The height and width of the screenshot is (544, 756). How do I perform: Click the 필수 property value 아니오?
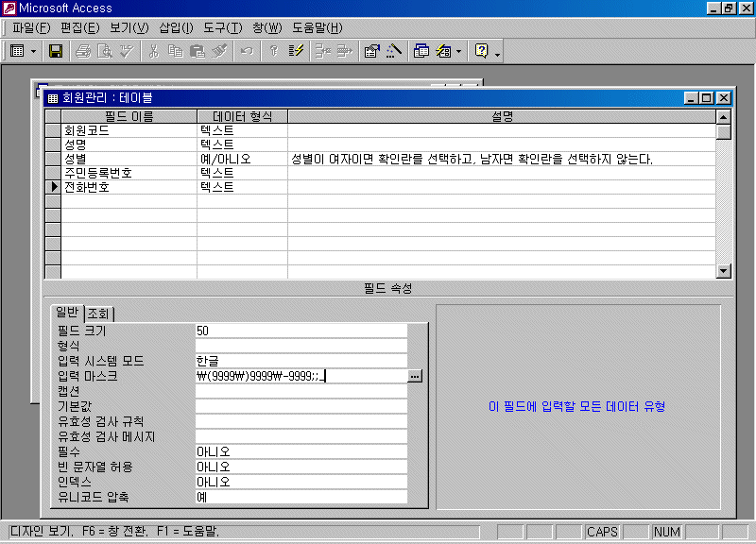click(301, 451)
